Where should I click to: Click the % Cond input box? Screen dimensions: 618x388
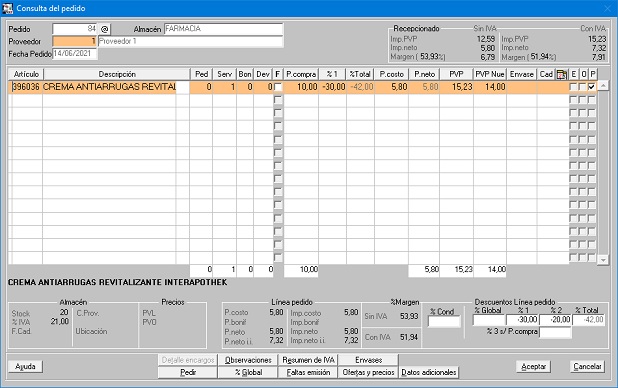[x=444, y=322]
